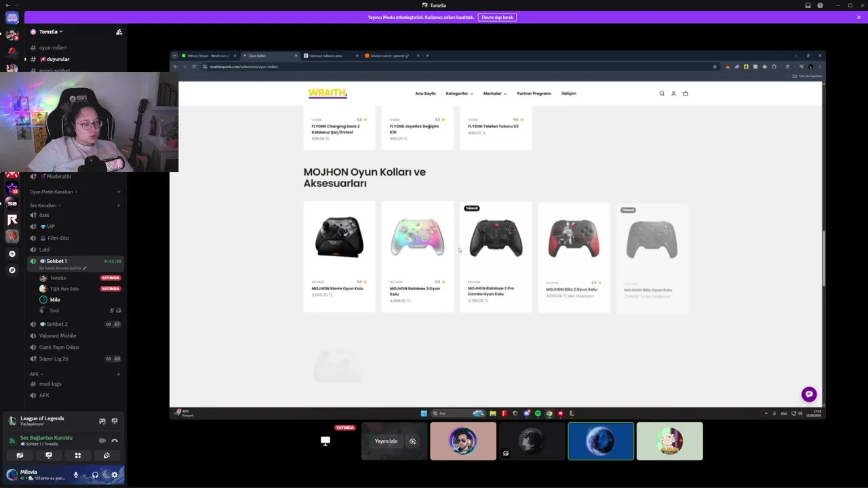Screen dimensions: 868x488
Task: Toggle noise suppression waveform icon
Action: pyautogui.click(x=102, y=441)
